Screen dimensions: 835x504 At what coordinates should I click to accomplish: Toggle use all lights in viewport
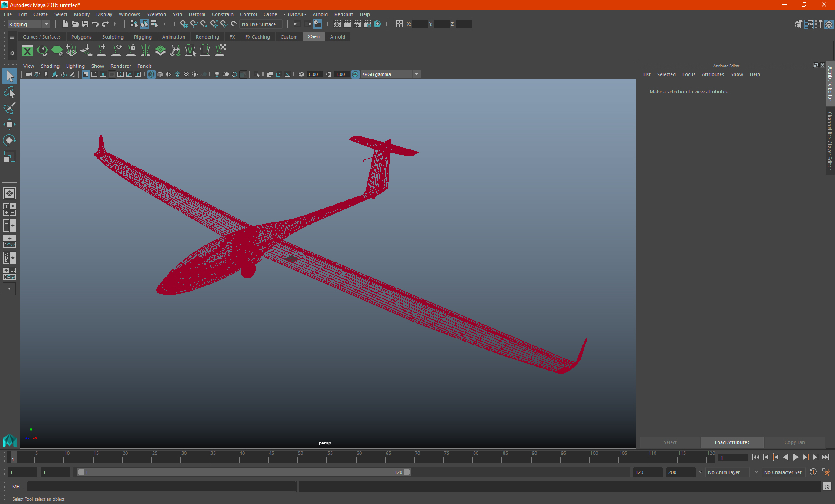pos(195,75)
